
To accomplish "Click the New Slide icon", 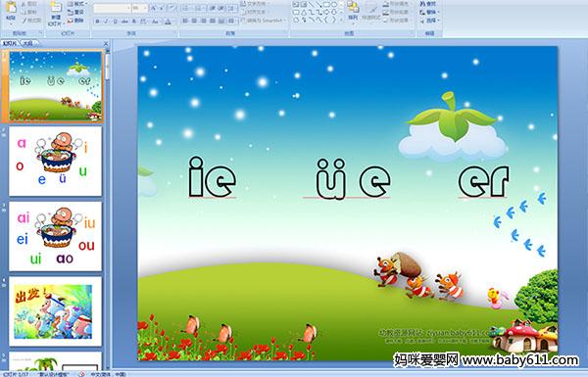I will pyautogui.click(x=56, y=8).
